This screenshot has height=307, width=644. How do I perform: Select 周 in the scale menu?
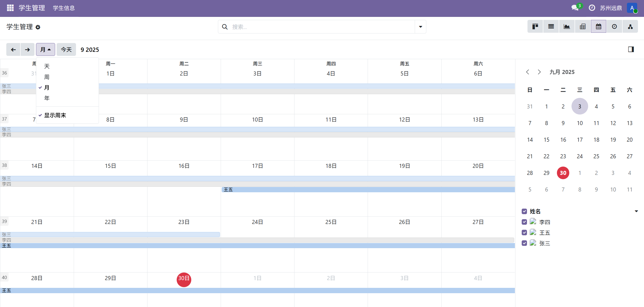[47, 77]
